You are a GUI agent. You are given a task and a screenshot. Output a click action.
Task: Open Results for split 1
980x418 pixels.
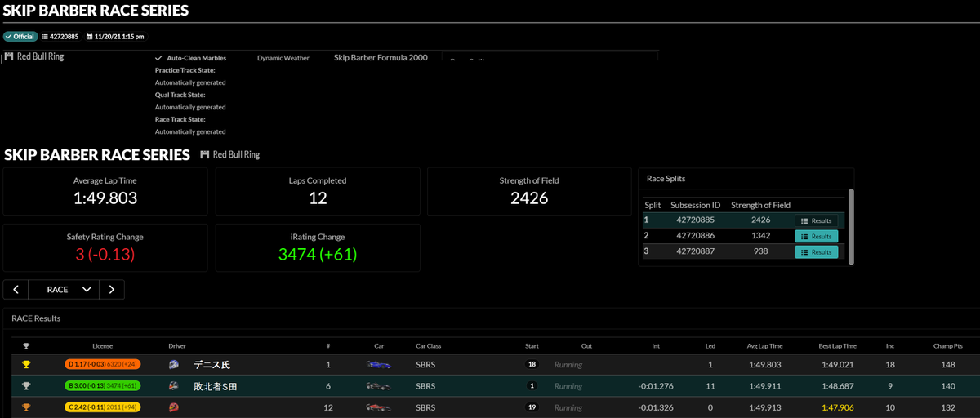(816, 220)
